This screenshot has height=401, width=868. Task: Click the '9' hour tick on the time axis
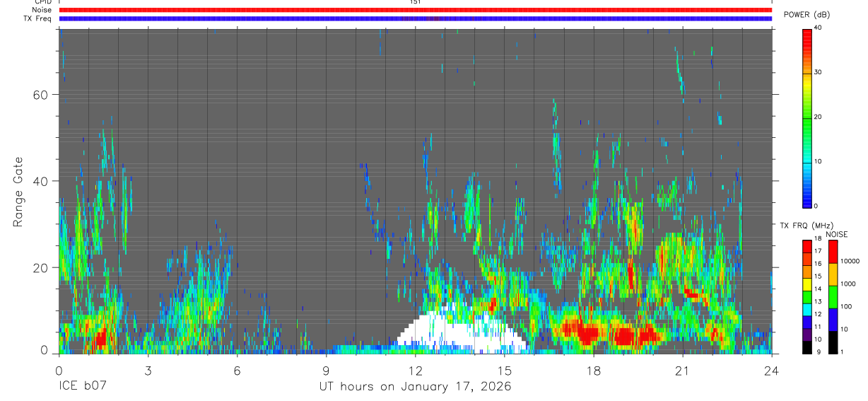click(326, 370)
